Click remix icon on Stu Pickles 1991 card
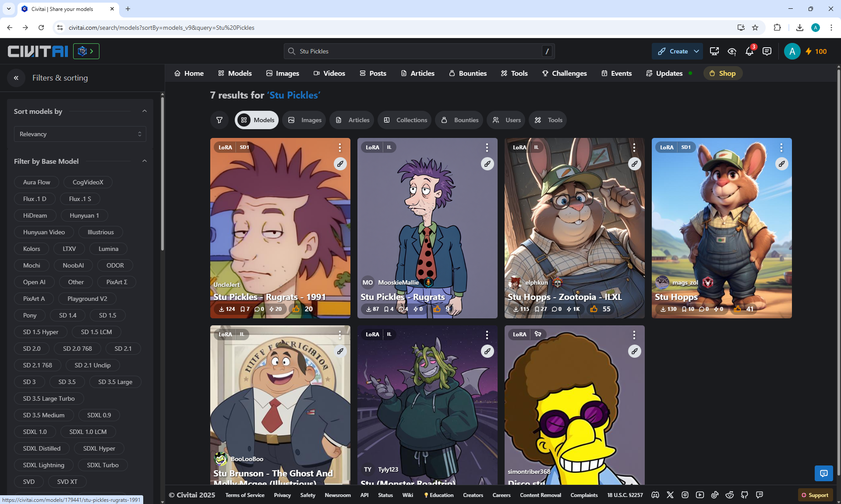The height and width of the screenshot is (504, 841). click(x=340, y=164)
